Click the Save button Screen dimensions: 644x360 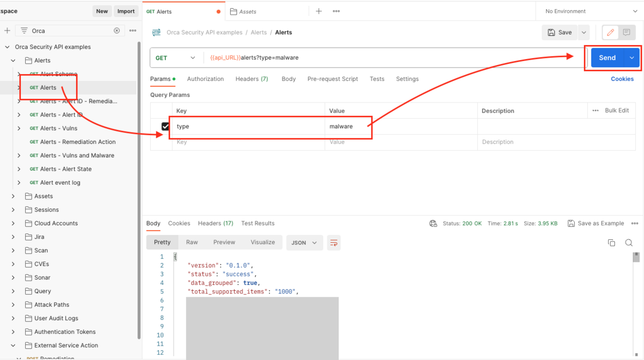coord(560,33)
